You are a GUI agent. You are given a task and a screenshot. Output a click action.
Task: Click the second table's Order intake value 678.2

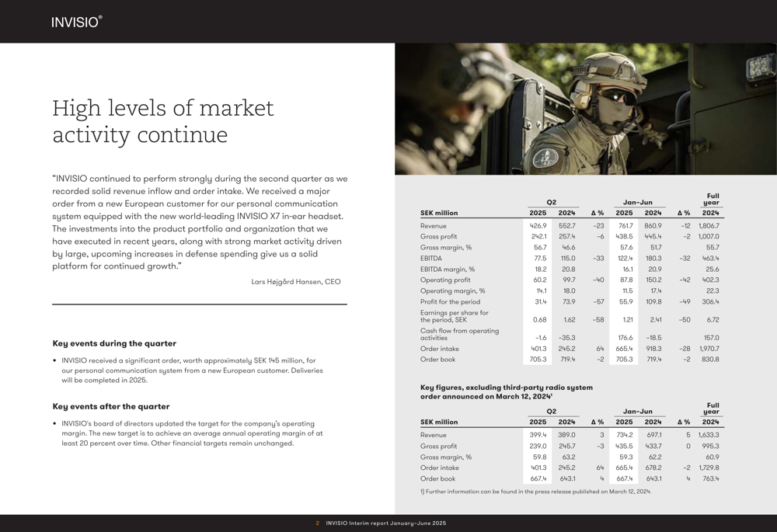653,468
